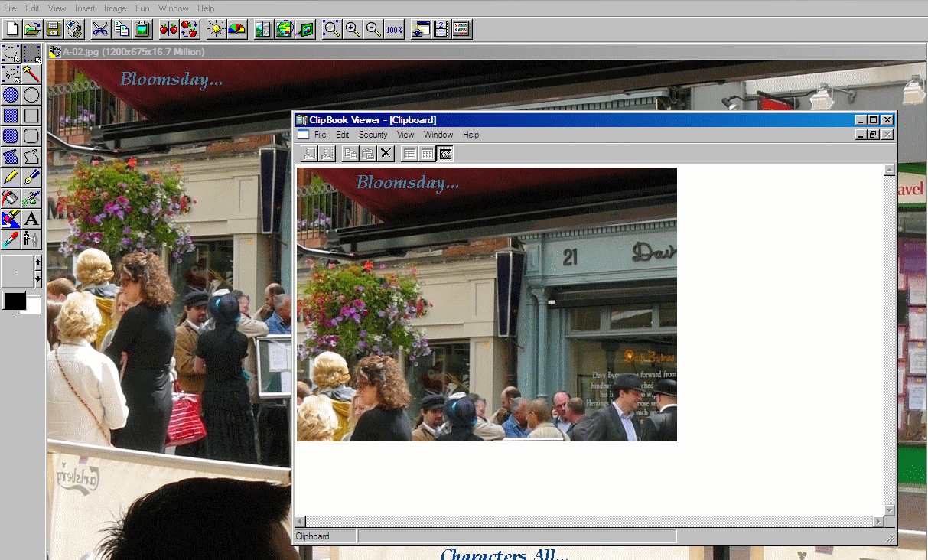The width and height of the screenshot is (928, 560).
Task: Select the paint bucket fill tool
Action: (x=11, y=198)
